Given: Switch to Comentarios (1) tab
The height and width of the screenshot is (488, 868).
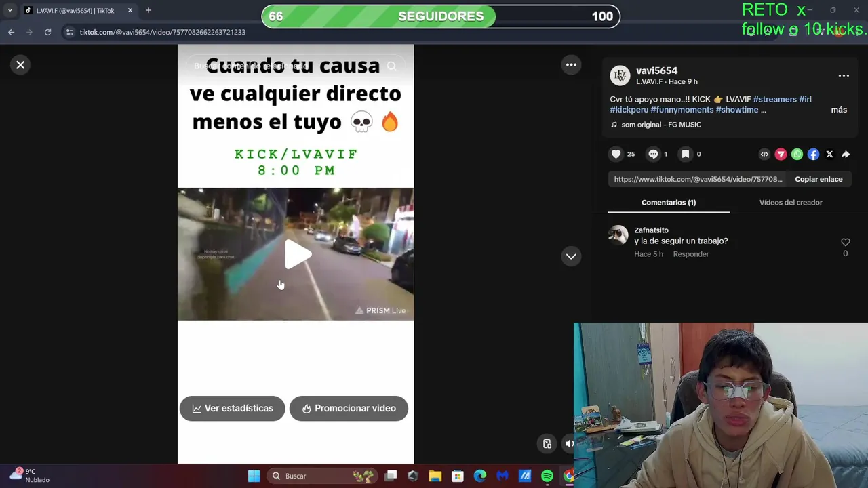Looking at the screenshot, I should point(669,203).
